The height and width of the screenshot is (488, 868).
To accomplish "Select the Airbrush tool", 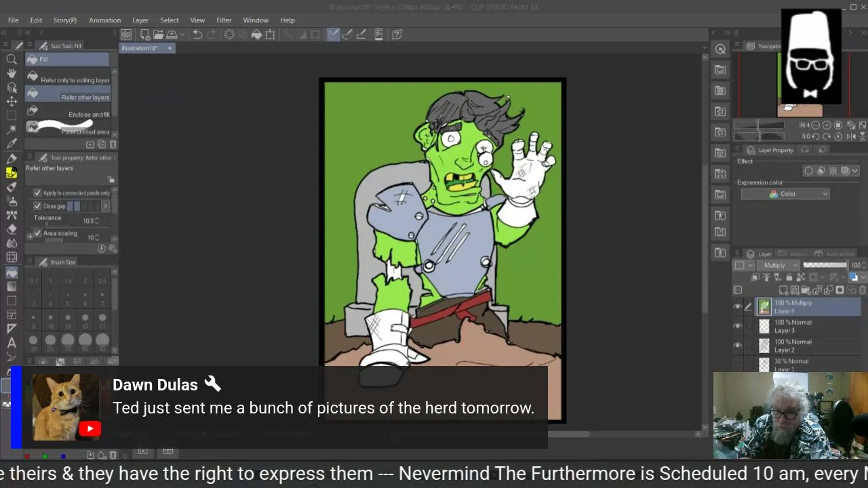I will (x=12, y=201).
